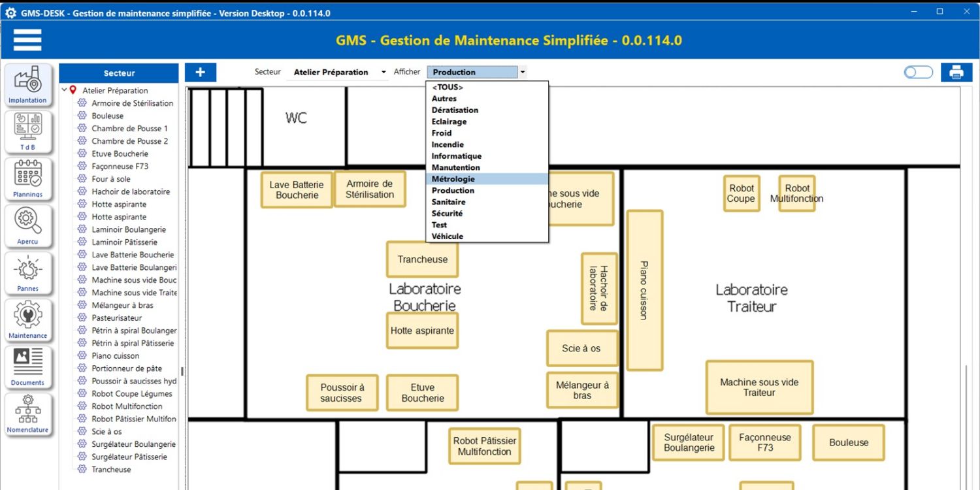Open the Documents section
Viewport: 980px width, 490px height.
(x=27, y=367)
